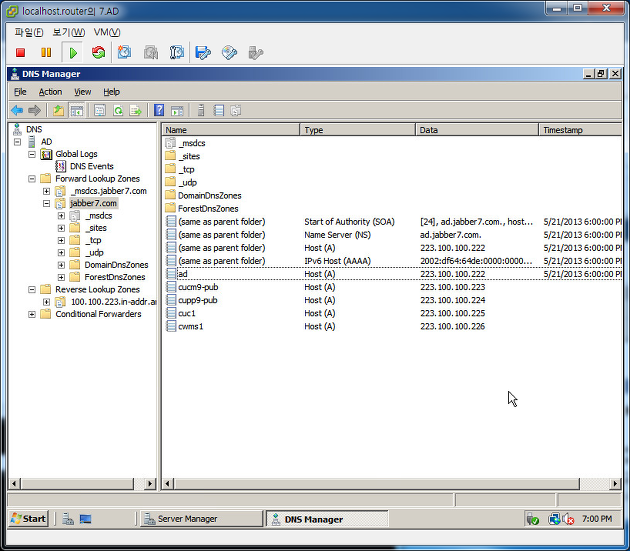Select the cucm9-pub host record

(198, 287)
